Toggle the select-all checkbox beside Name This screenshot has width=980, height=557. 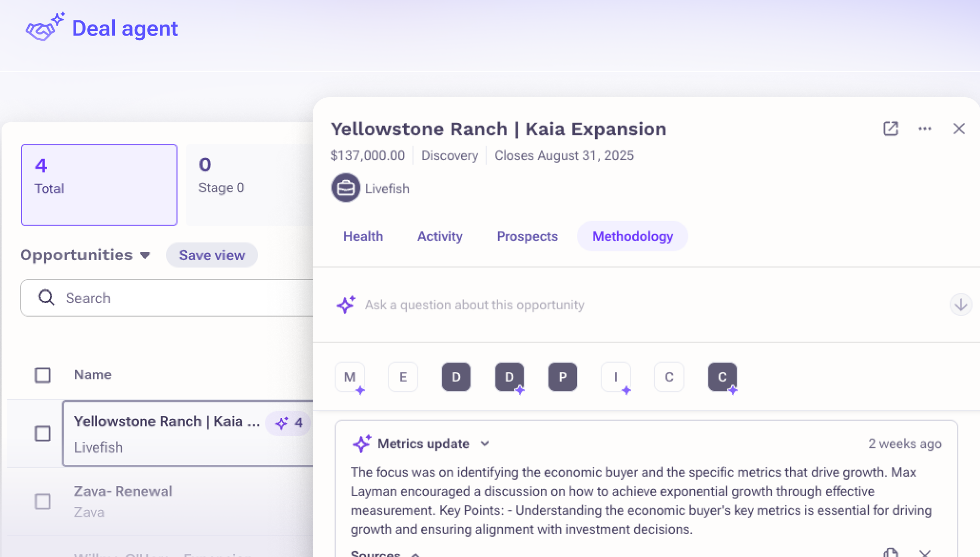point(43,375)
